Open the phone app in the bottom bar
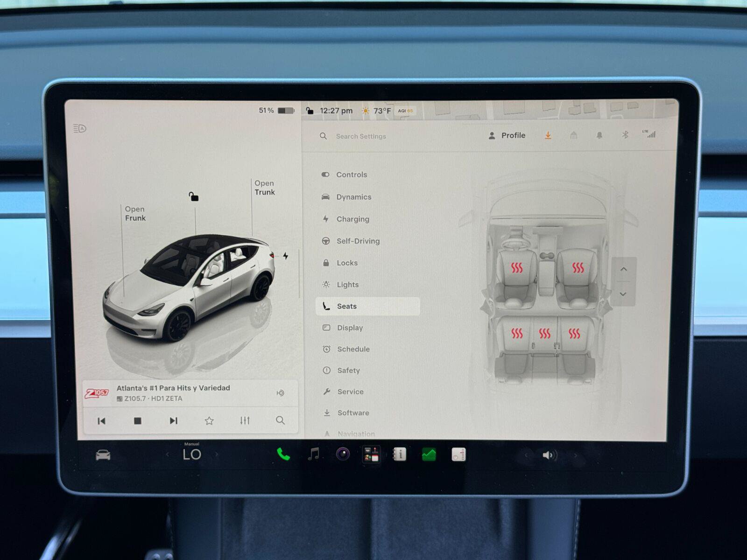The width and height of the screenshot is (747, 560). (x=283, y=454)
